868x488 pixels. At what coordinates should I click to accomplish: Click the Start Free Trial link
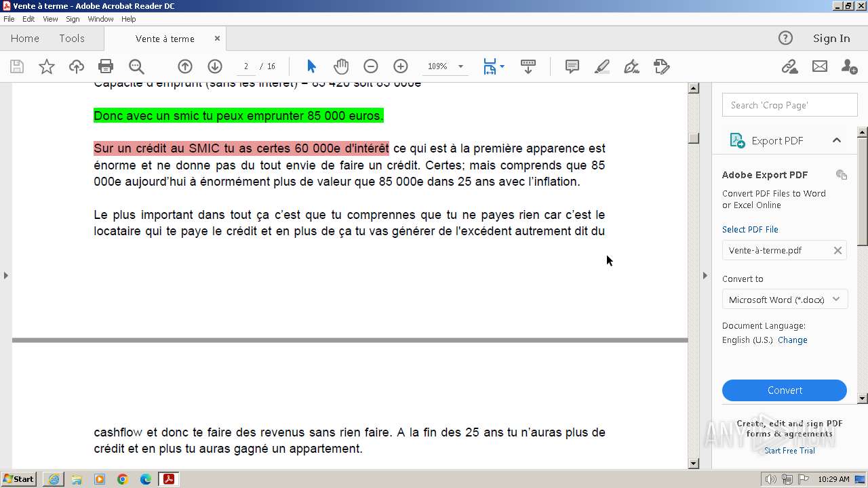[789, 451]
